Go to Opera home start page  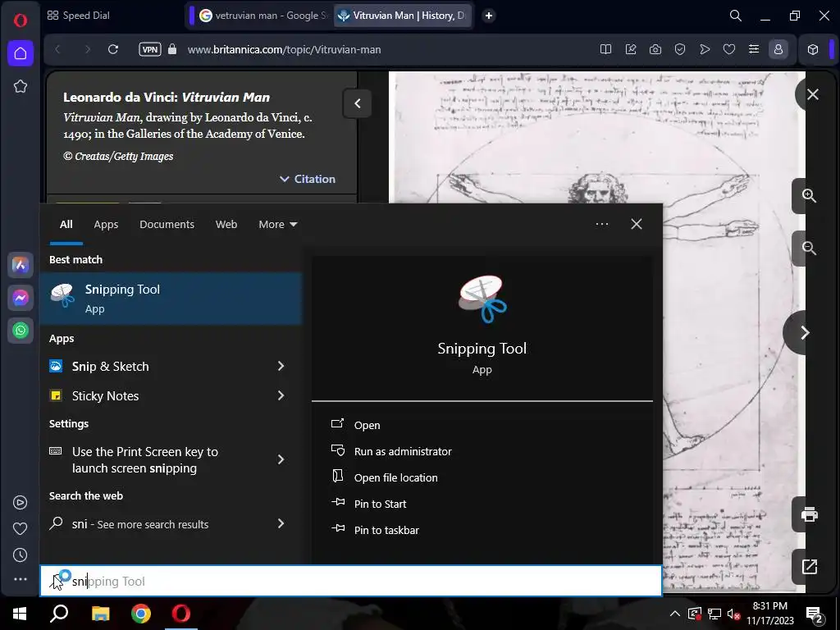click(21, 53)
